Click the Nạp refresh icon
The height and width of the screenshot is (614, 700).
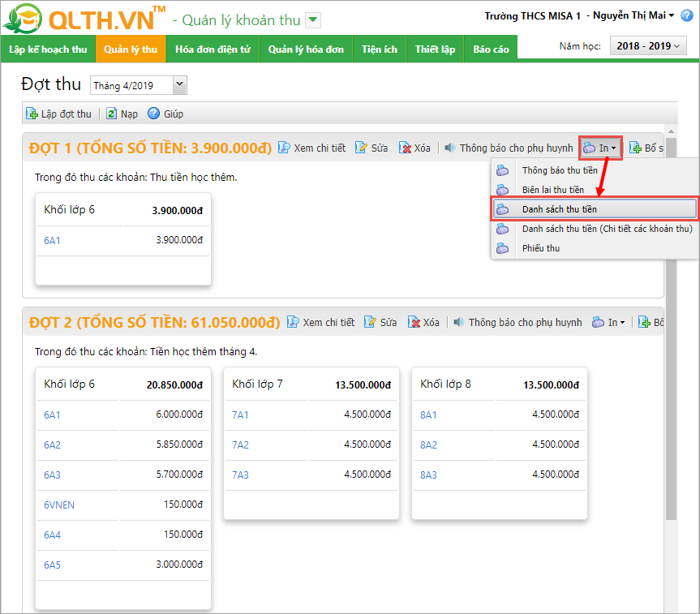(111, 114)
